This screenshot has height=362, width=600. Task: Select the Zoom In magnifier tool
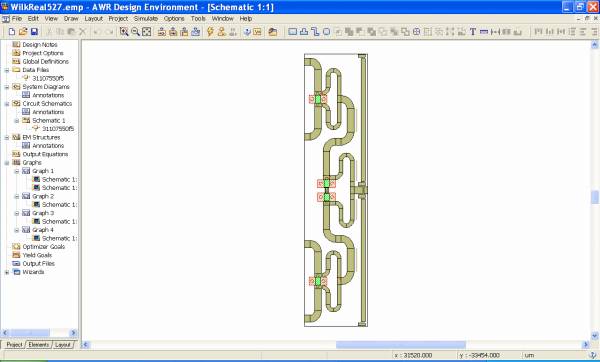pos(124,32)
